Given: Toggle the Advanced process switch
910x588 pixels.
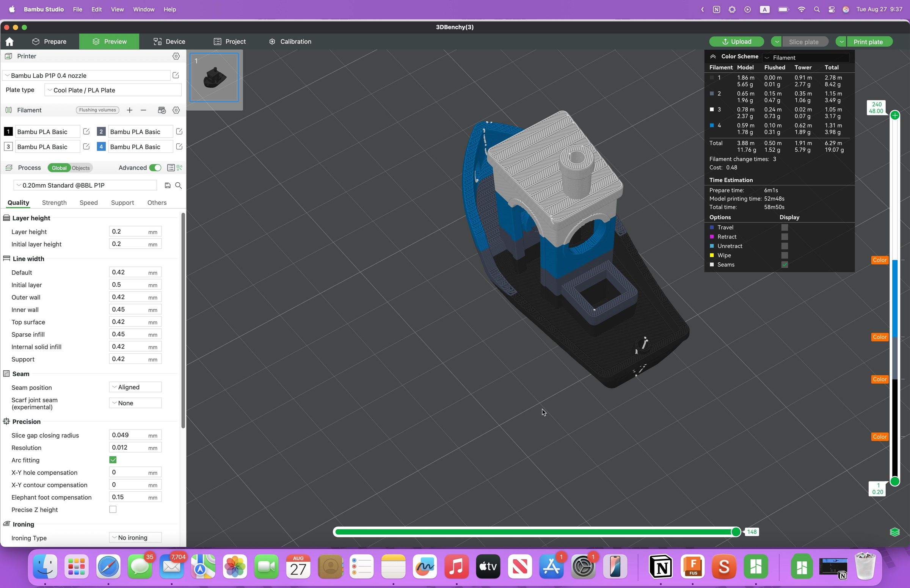Looking at the screenshot, I should coord(155,168).
